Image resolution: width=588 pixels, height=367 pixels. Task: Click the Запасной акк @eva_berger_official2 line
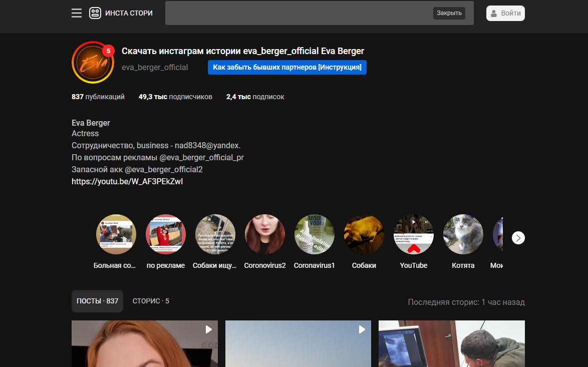(x=137, y=169)
